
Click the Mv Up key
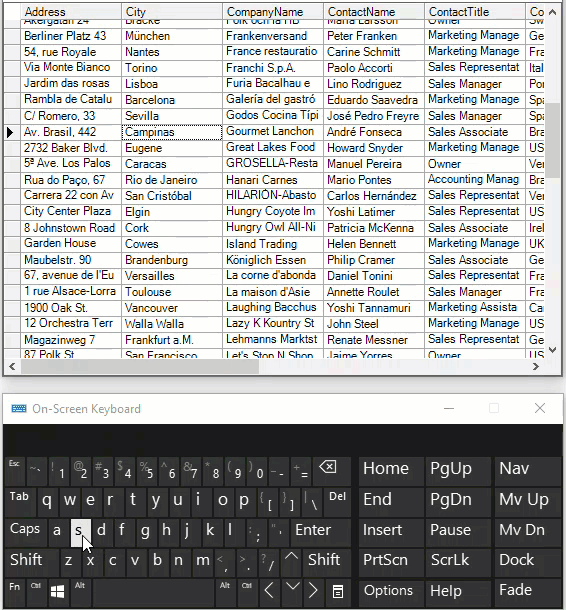[x=527, y=502]
